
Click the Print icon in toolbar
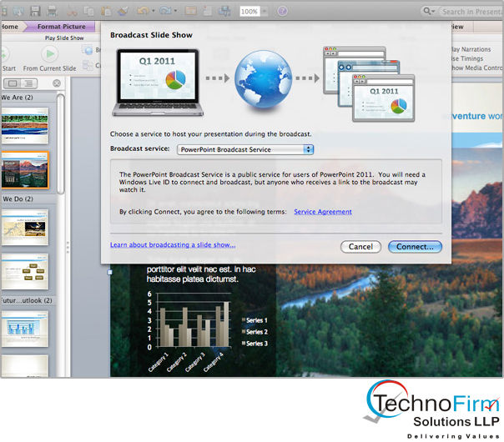click(x=52, y=12)
